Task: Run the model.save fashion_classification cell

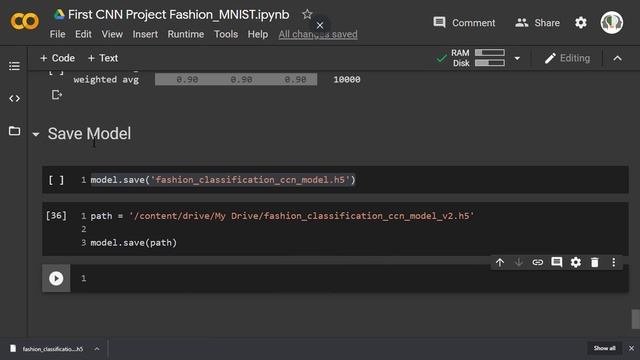Action: 56,180
